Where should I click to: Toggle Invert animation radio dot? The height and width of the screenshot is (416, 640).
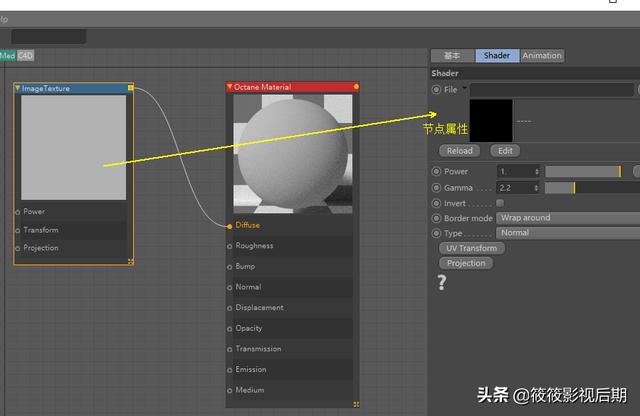pyautogui.click(x=436, y=203)
